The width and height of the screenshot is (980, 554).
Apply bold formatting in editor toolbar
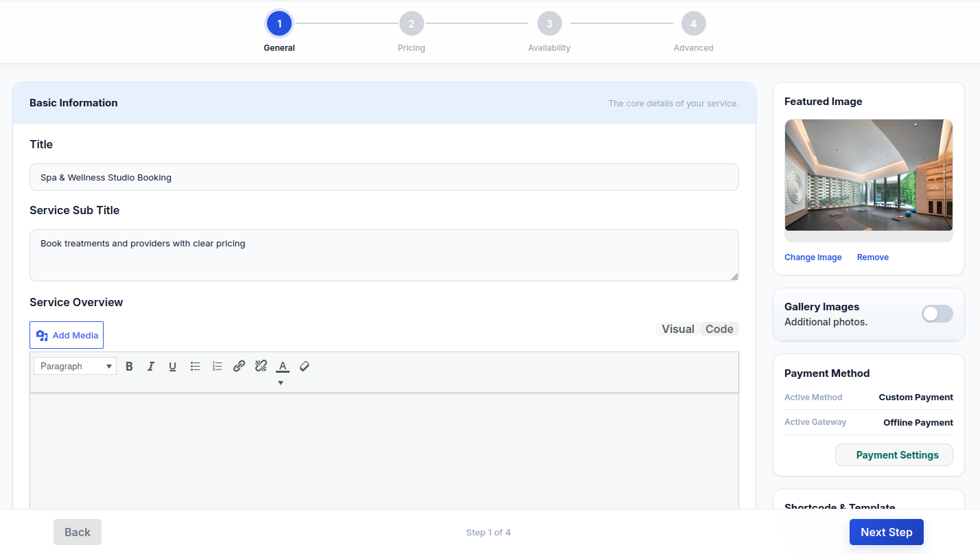tap(129, 367)
